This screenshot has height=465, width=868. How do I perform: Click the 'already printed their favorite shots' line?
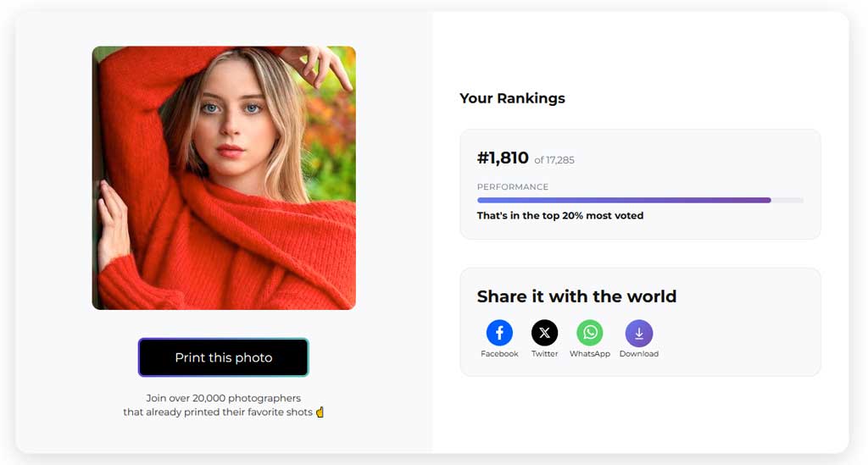coord(217,412)
